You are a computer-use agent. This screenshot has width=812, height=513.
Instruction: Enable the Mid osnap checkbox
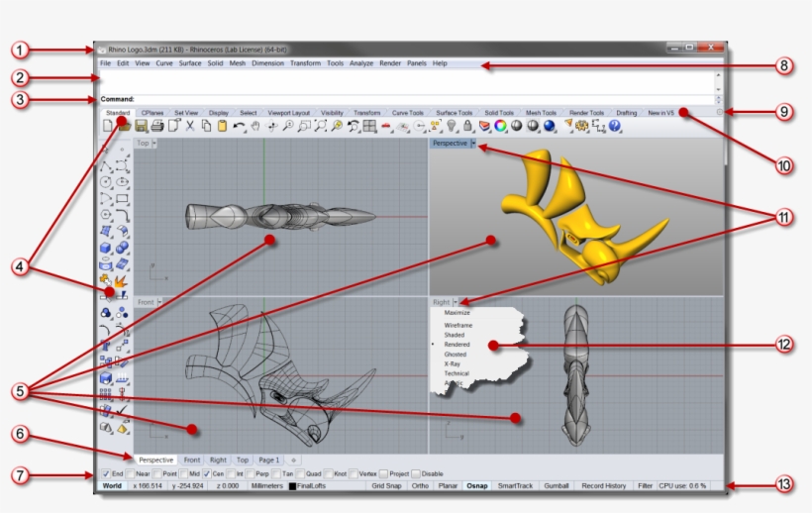pos(183,473)
